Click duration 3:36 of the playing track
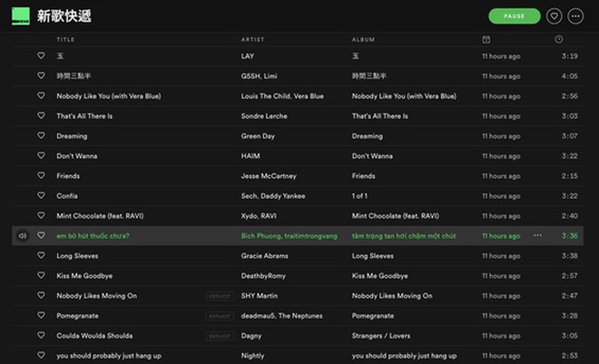 point(569,236)
